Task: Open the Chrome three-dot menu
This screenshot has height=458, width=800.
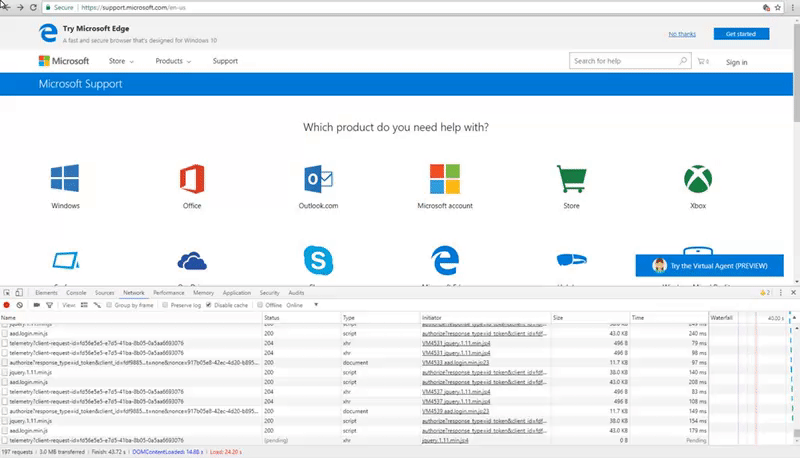Action: 792,8
